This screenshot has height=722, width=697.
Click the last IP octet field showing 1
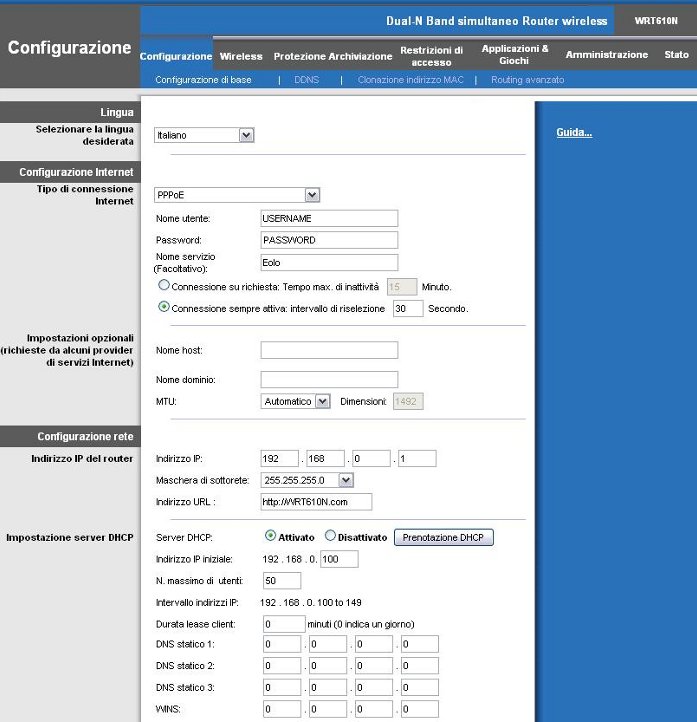tap(417, 459)
